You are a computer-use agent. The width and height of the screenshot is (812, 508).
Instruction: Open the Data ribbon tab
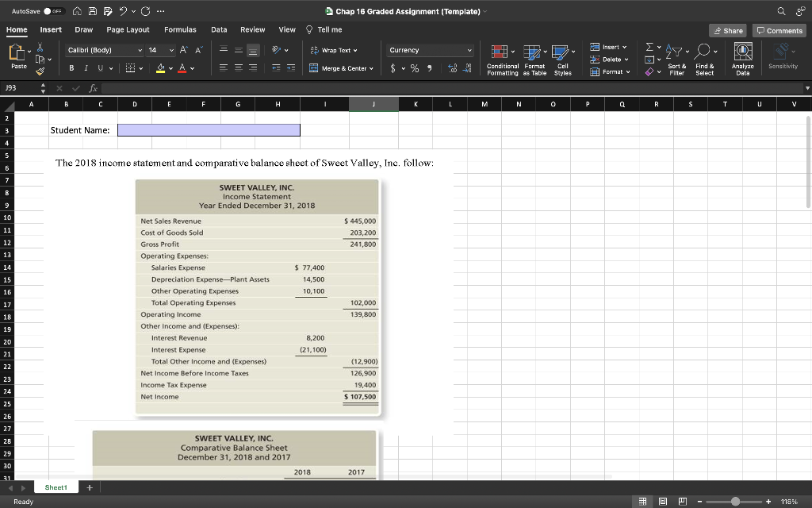(x=219, y=29)
